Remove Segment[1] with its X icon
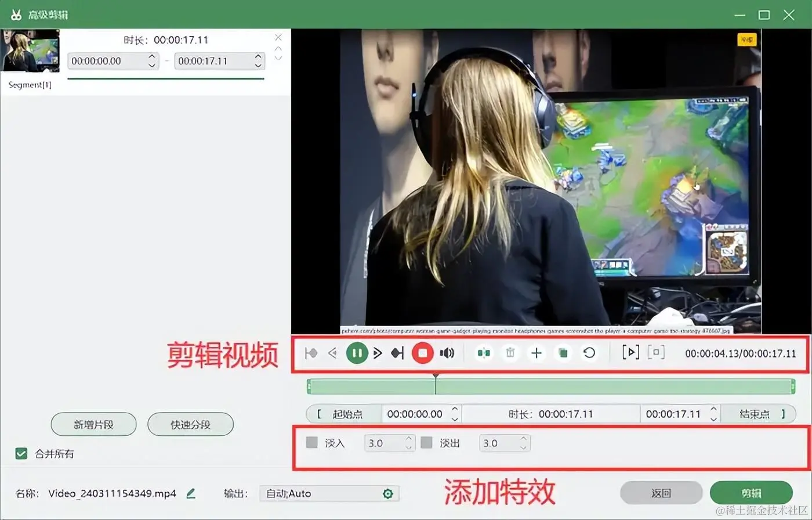Viewport: 812px width, 520px height. pyautogui.click(x=278, y=38)
